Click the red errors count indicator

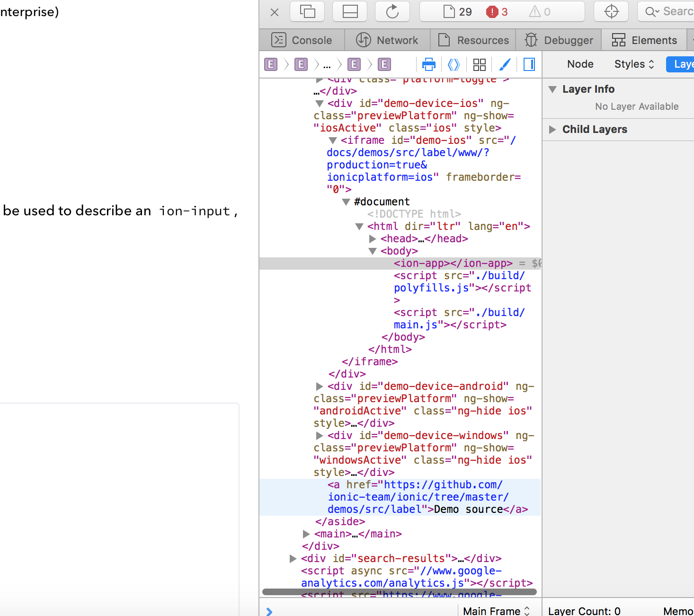point(497,12)
